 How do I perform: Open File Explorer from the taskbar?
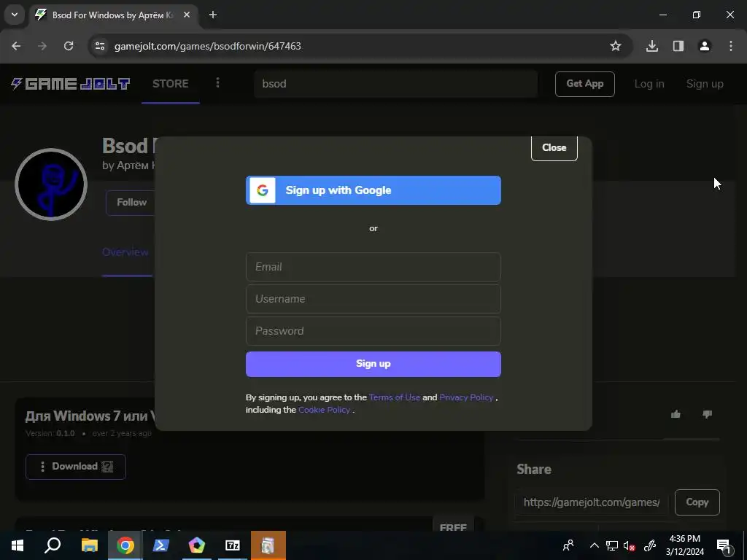[89, 545]
